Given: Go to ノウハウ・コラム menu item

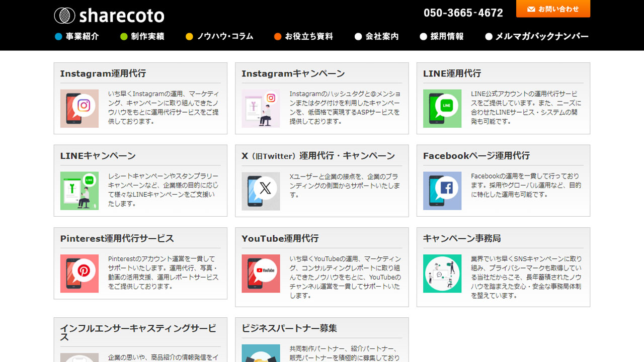Looking at the screenshot, I should [219, 36].
